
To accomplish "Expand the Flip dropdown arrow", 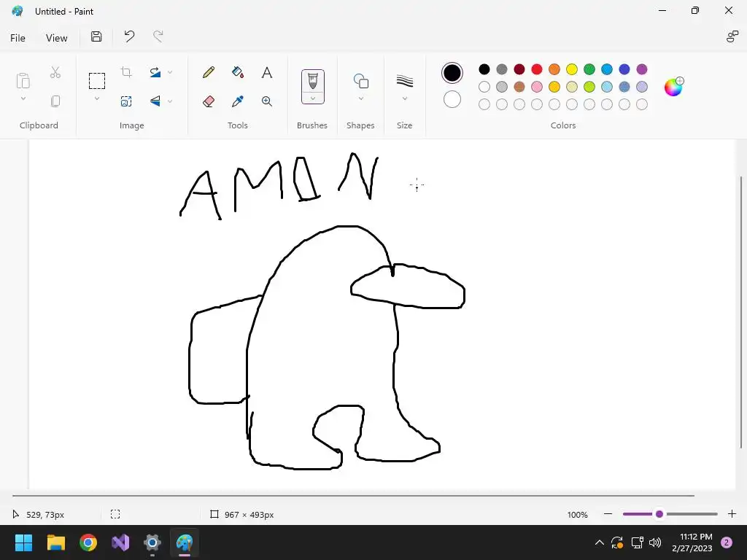I will (x=170, y=101).
